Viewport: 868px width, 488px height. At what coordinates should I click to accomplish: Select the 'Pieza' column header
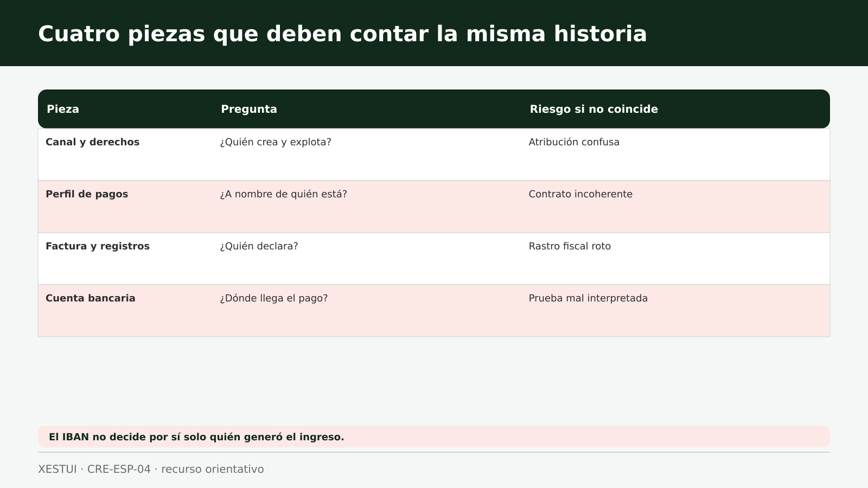point(63,109)
